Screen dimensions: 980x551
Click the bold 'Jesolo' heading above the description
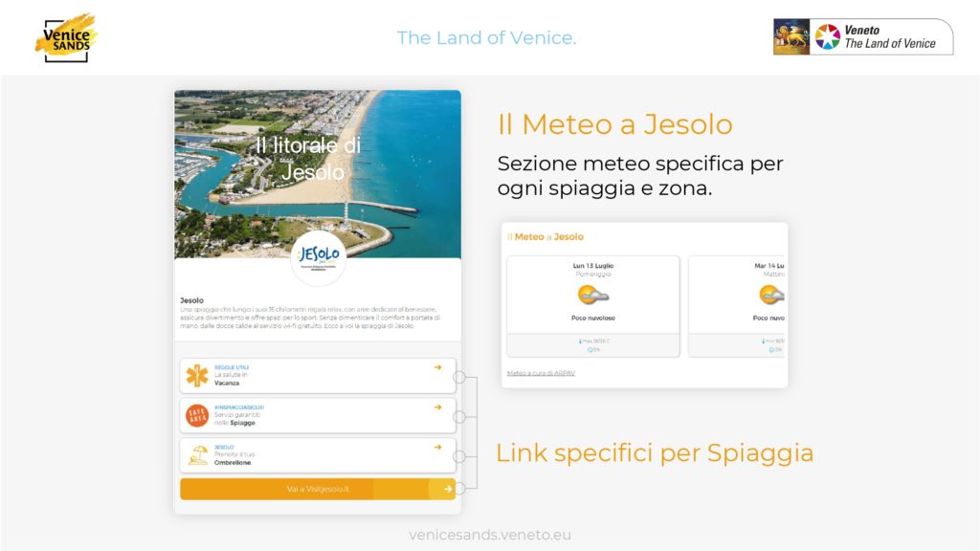point(191,300)
